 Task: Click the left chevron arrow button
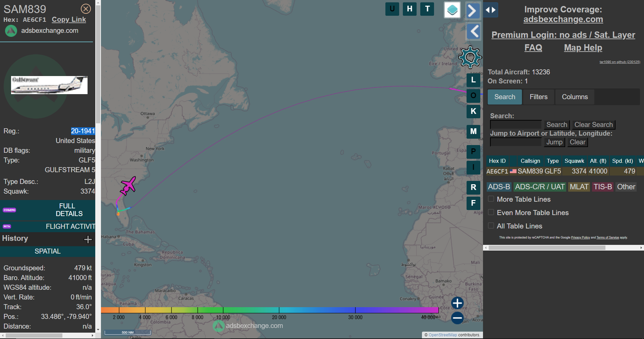click(x=474, y=31)
